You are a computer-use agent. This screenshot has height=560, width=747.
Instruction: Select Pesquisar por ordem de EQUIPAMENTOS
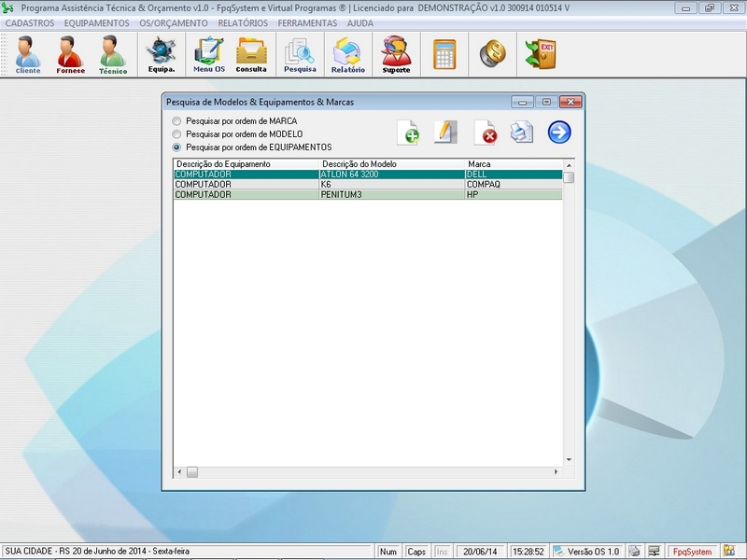coord(176,147)
